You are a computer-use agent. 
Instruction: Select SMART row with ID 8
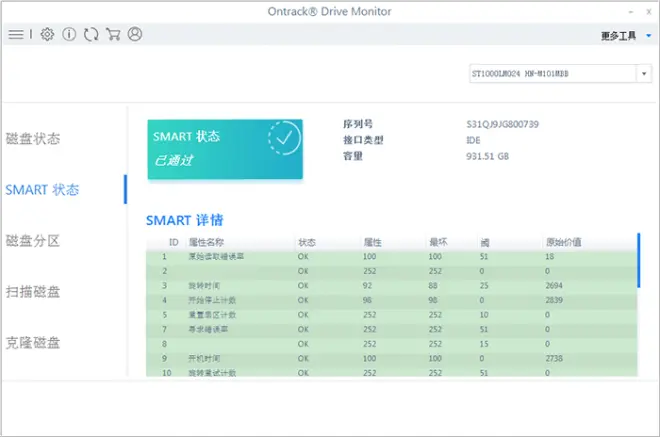pyautogui.click(x=391, y=344)
